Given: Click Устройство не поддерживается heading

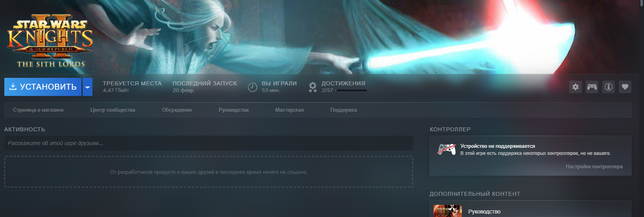Looking at the screenshot, I should [x=498, y=146].
